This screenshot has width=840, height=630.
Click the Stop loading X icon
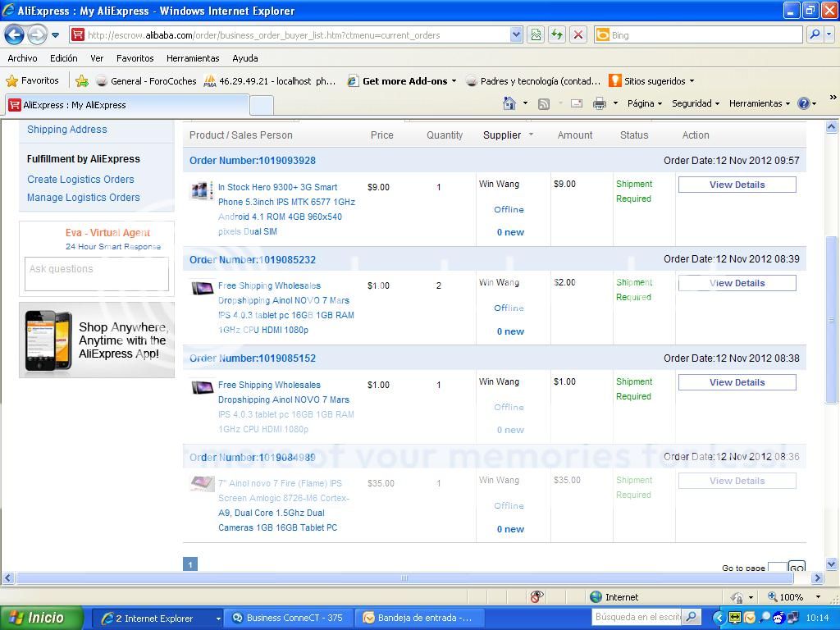coord(578,34)
